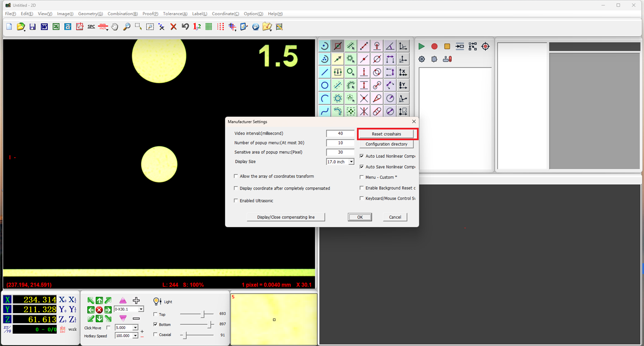Open the Geometry menu

pos(91,14)
